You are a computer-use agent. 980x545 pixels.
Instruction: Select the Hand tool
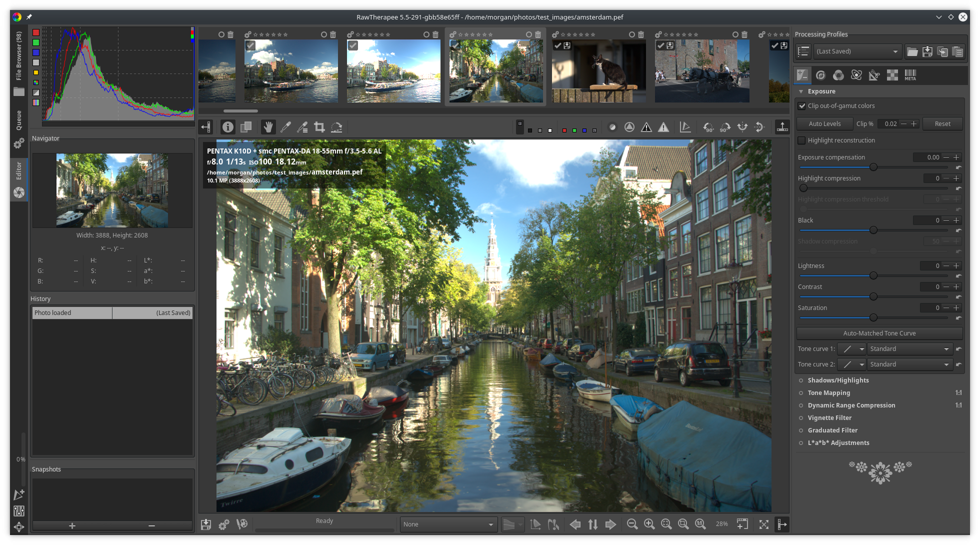pyautogui.click(x=268, y=127)
